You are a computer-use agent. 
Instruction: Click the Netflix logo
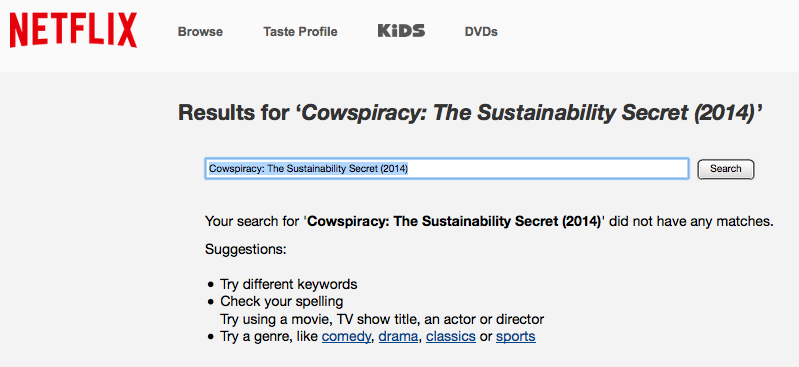click(73, 30)
